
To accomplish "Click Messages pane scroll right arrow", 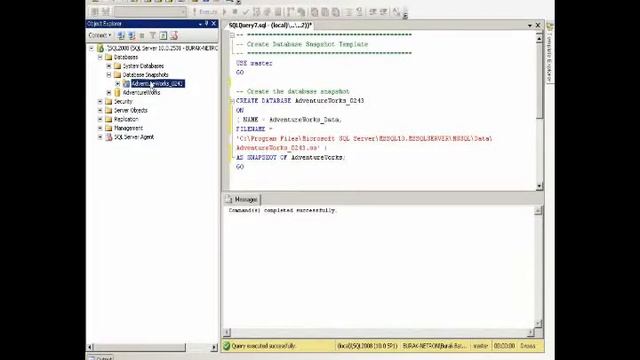I will click(x=530, y=333).
